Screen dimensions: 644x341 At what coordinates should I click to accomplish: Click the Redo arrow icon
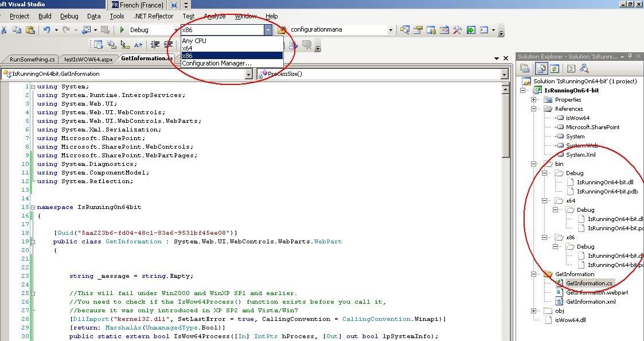pos(66,30)
